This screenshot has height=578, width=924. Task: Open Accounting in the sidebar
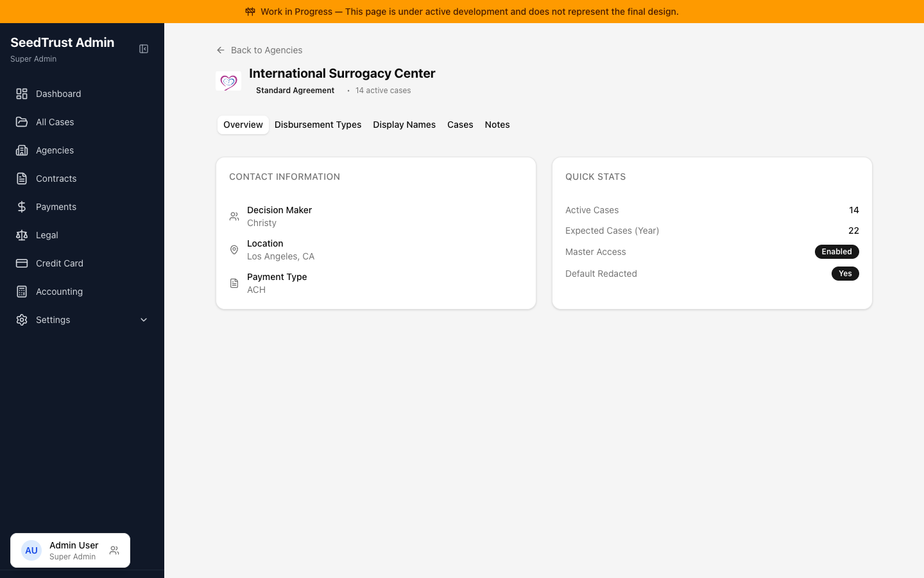[x=82, y=292]
